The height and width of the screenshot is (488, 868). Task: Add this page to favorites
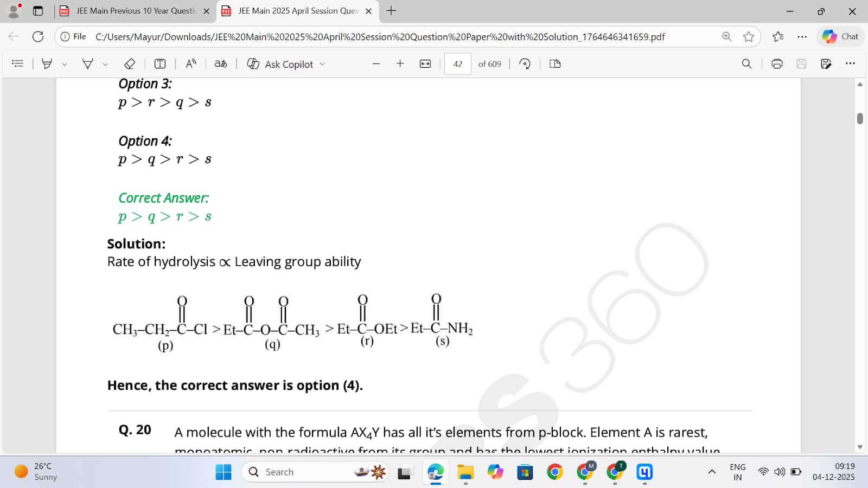(x=749, y=37)
